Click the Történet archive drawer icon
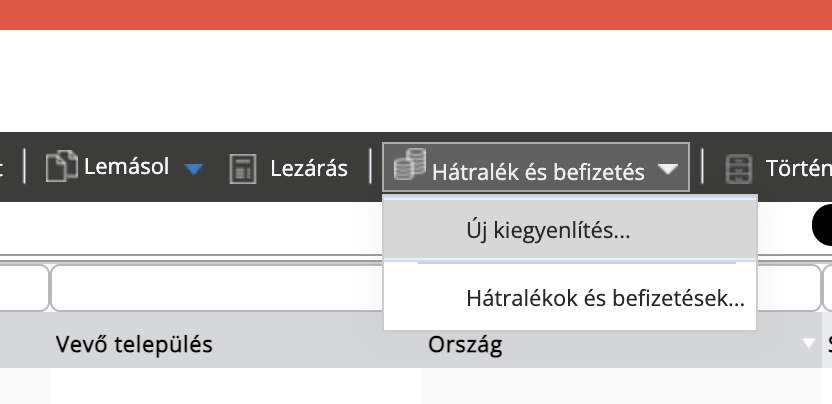This screenshot has height=404, width=832. click(x=739, y=168)
